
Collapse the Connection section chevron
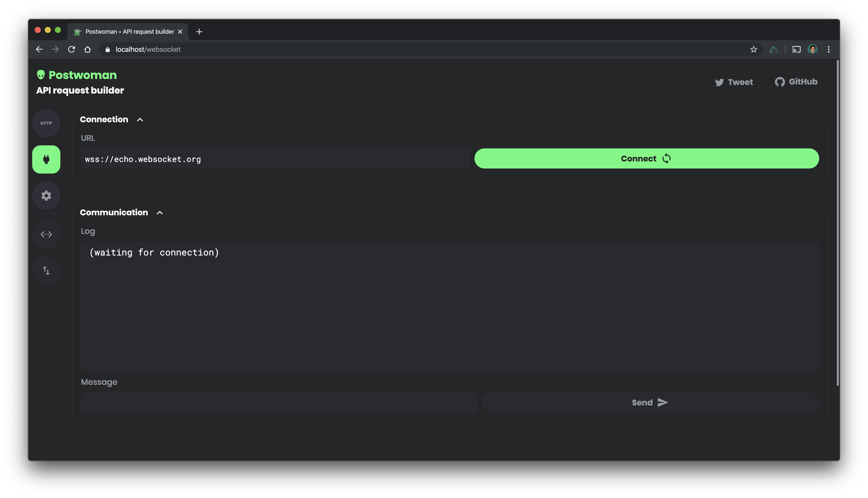[140, 120]
